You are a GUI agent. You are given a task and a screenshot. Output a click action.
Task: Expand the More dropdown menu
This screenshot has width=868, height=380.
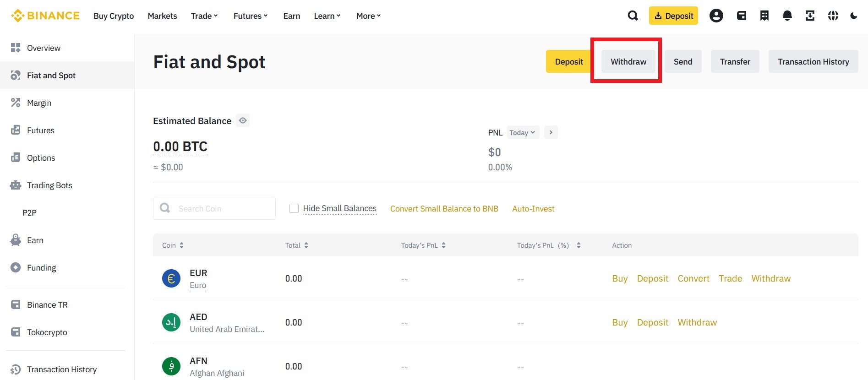[369, 16]
